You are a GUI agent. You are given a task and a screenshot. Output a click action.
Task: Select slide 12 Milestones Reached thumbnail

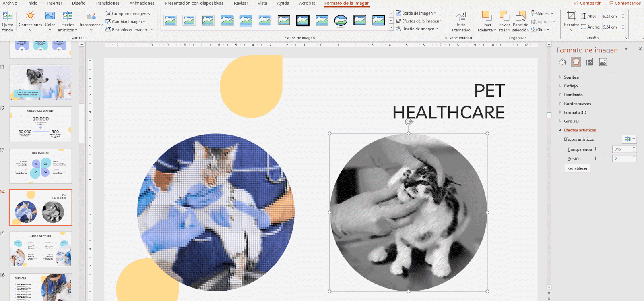click(41, 124)
